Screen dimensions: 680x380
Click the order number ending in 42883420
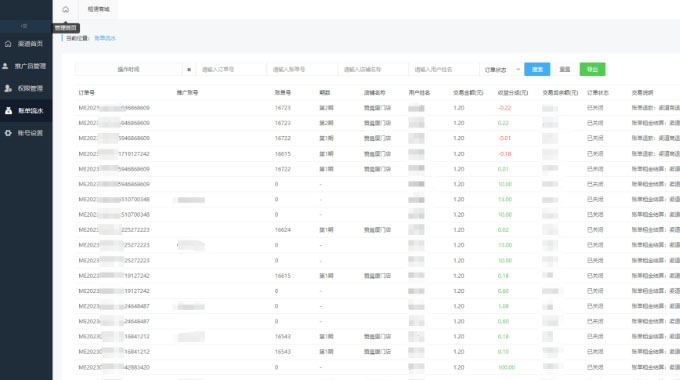tap(114, 367)
